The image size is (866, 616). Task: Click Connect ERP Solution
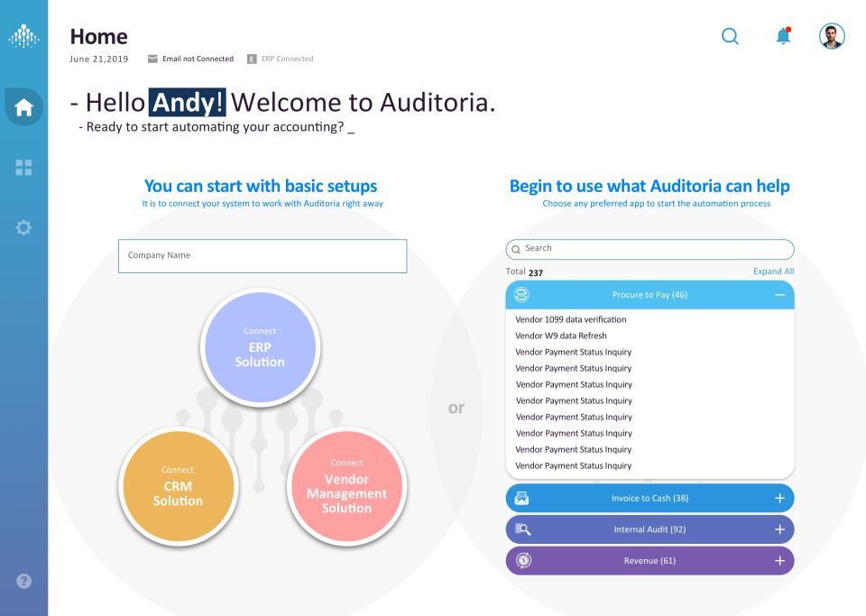click(x=260, y=347)
